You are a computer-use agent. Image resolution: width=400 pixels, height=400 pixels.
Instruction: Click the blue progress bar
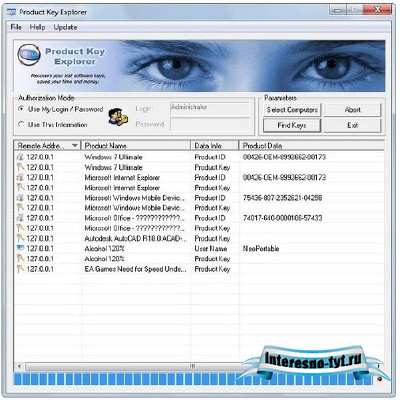point(193,379)
